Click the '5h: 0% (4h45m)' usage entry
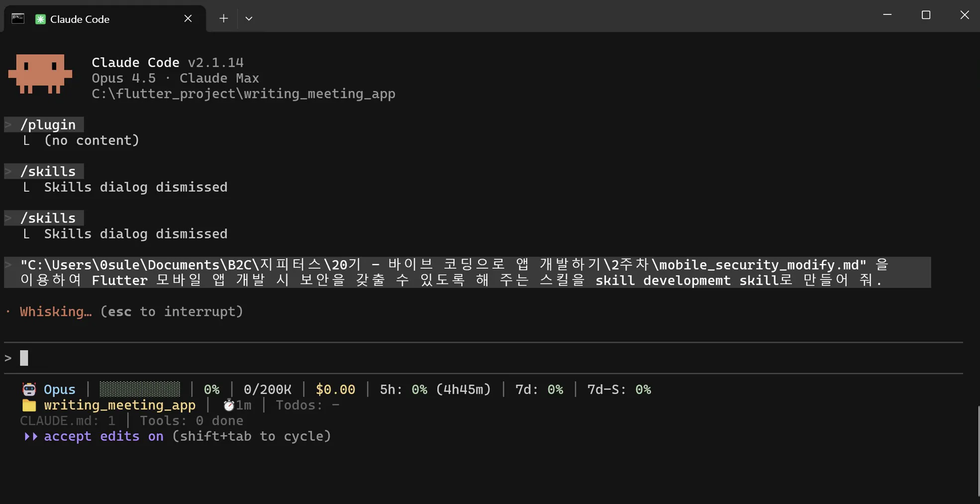Screen dimensions: 980x504 click(x=435, y=390)
